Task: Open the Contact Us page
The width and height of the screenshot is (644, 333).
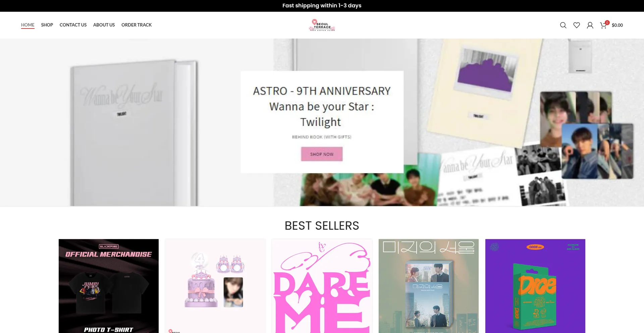Action: pos(73,25)
